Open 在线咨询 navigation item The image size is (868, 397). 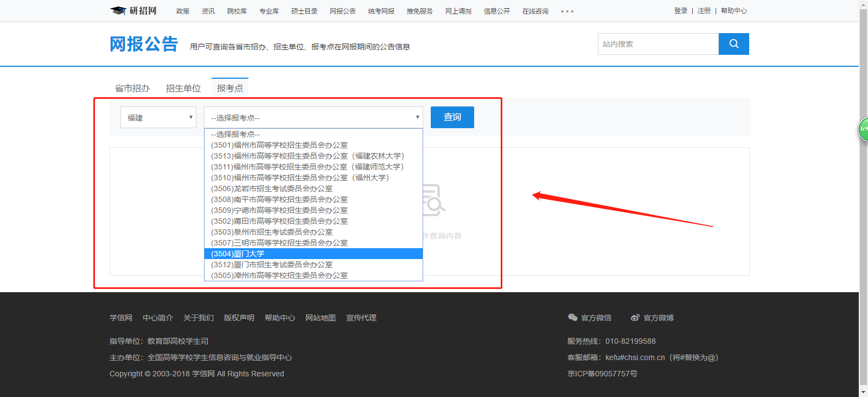click(535, 11)
